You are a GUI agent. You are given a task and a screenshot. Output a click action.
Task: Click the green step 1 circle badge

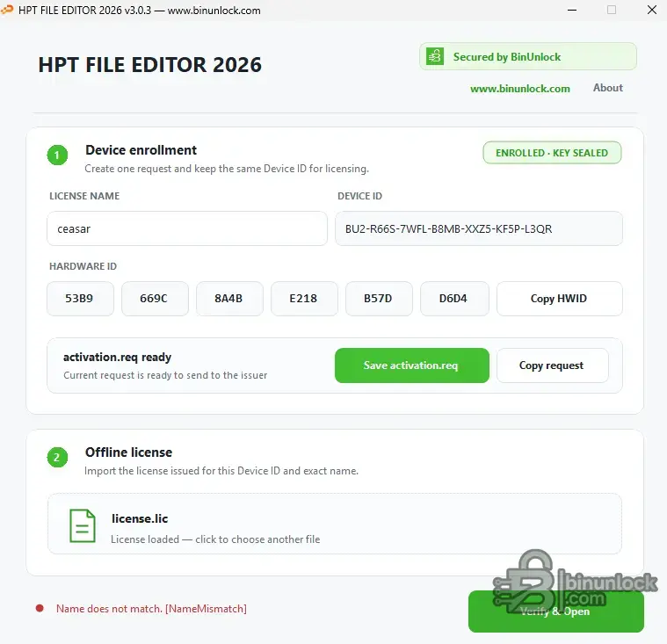point(57,156)
